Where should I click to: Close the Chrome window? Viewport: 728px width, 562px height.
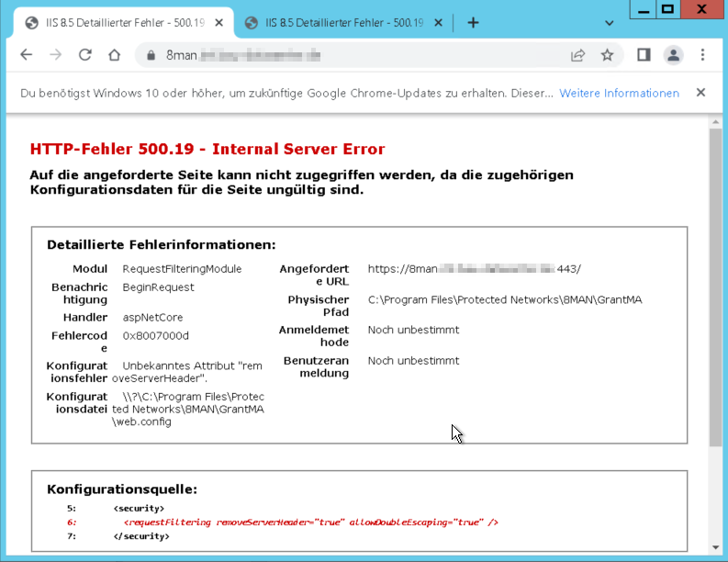coord(701,9)
